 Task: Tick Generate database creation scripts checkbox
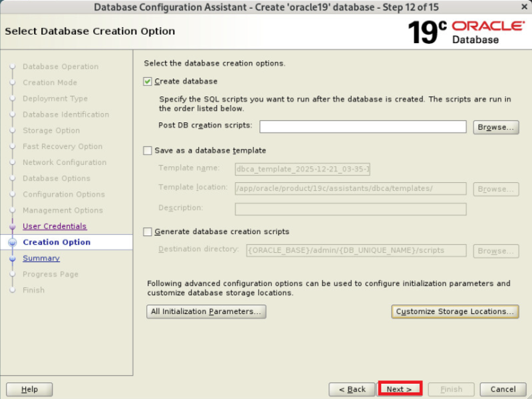coord(147,231)
